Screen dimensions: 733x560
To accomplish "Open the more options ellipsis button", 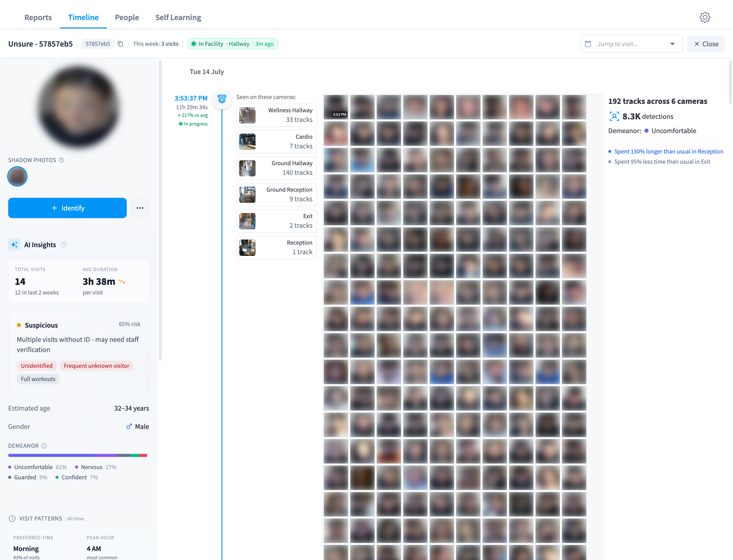I will (x=140, y=208).
